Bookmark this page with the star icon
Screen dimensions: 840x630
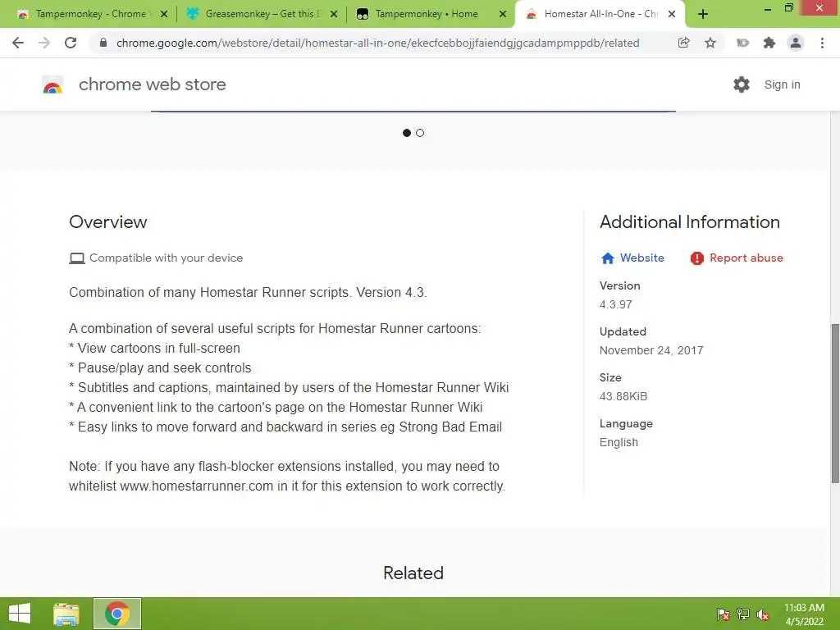(x=710, y=43)
